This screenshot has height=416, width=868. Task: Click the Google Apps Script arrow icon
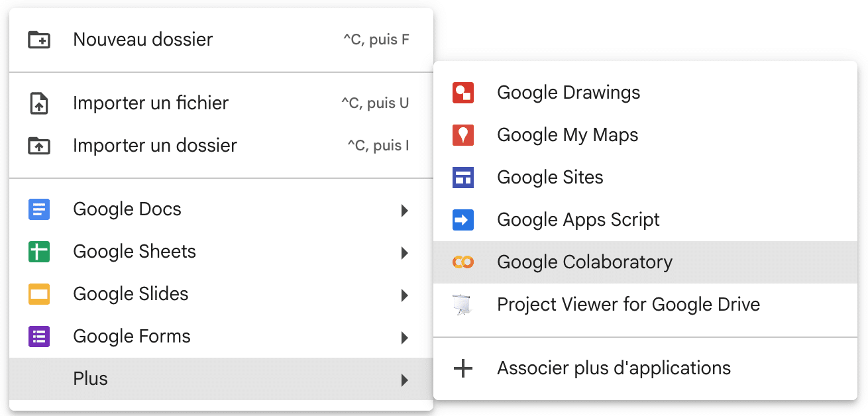(x=463, y=220)
